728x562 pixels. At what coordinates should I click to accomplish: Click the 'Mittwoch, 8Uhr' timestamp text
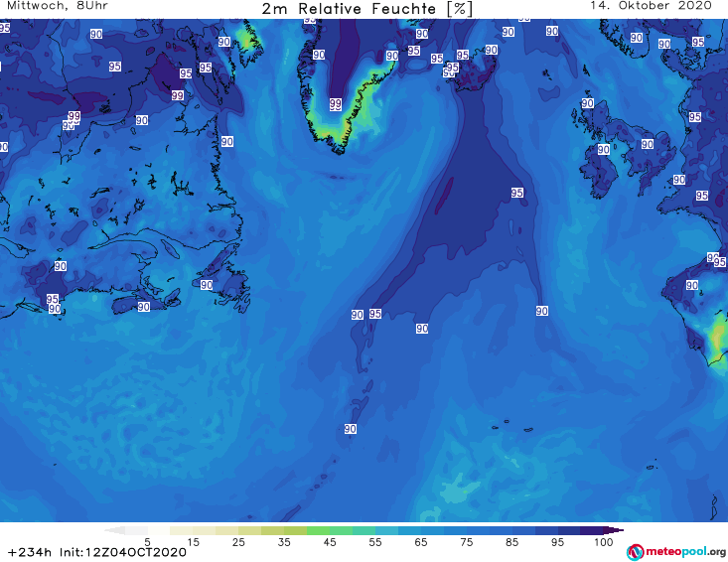coord(58,6)
